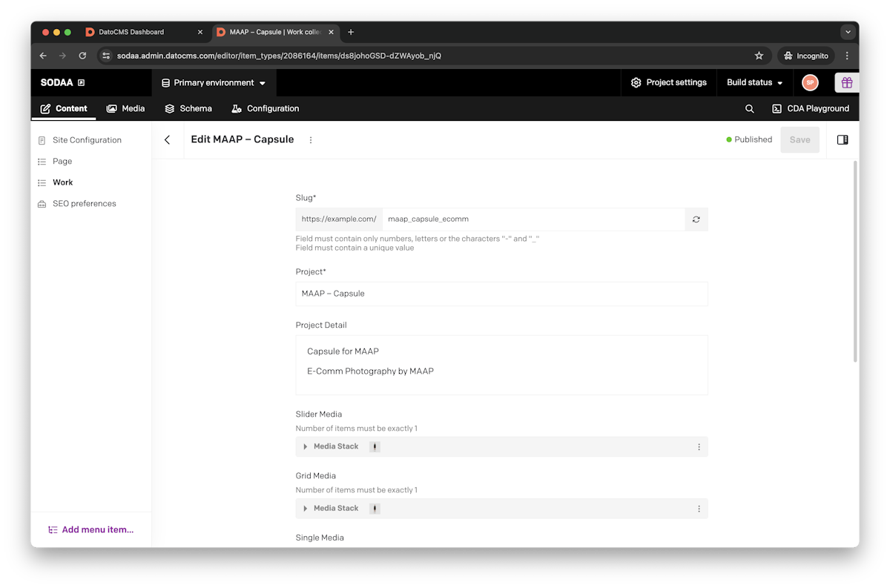Screen dimensions: 890x588
Task: Click the Incognito profile button
Action: pos(805,56)
